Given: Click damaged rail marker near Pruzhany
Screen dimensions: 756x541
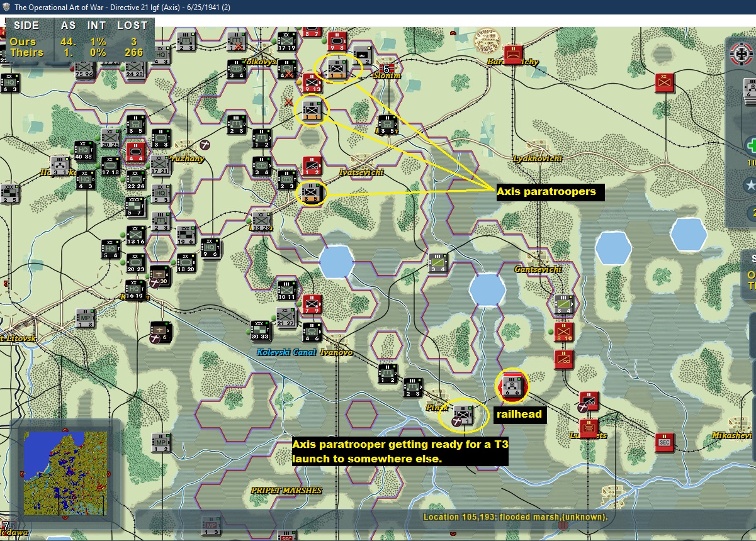Looking at the screenshot, I should (205, 145).
